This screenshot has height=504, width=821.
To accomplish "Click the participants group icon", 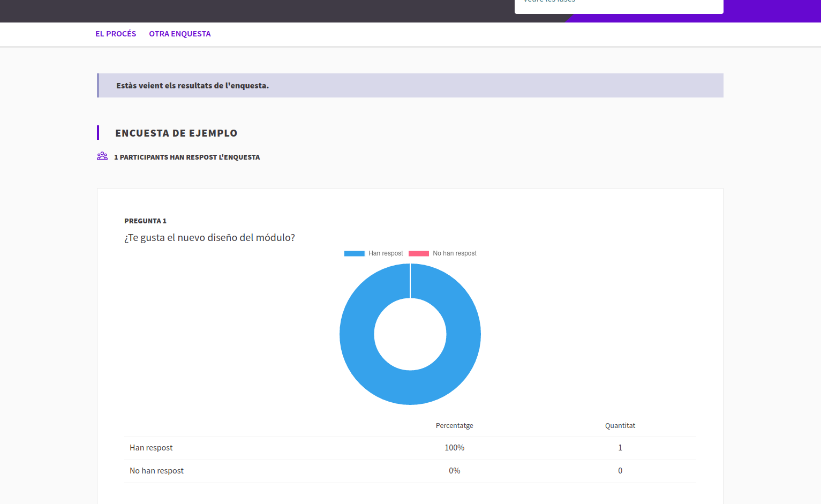I will pos(102,156).
